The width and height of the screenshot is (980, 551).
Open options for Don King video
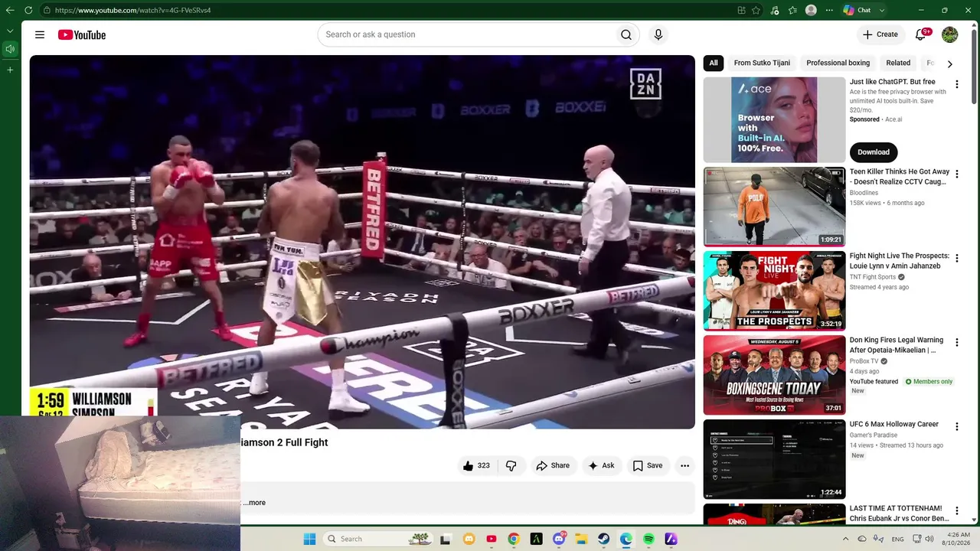956,342
